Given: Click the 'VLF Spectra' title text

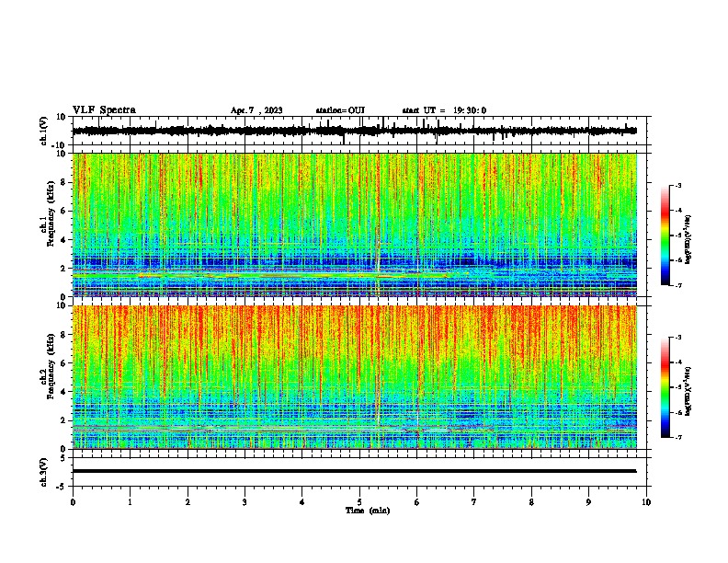Looking at the screenshot, I should [104, 110].
